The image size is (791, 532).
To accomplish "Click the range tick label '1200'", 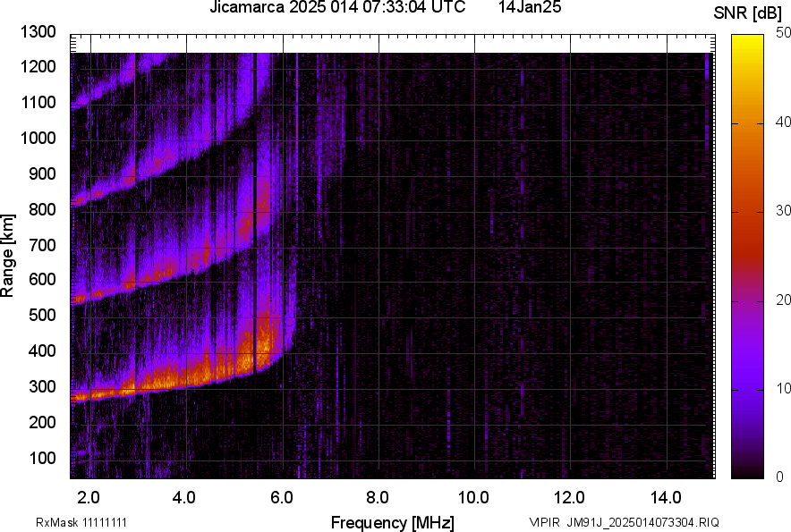I will click(38, 66).
